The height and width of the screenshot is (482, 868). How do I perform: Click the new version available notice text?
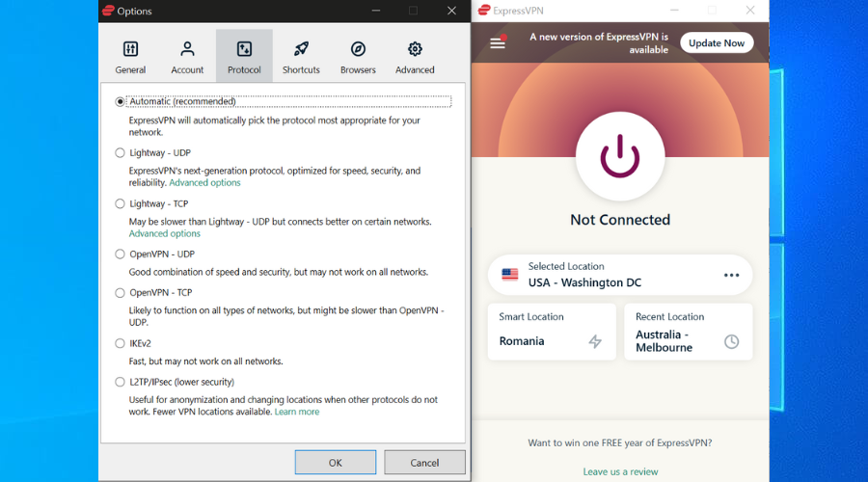598,43
